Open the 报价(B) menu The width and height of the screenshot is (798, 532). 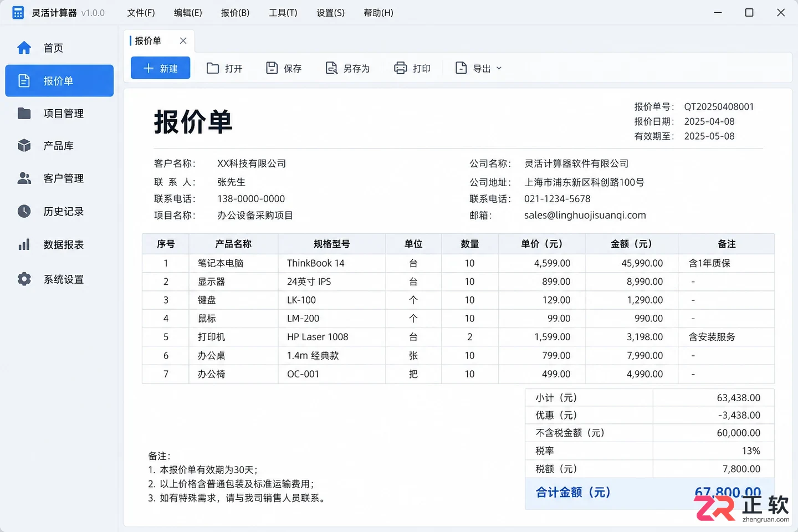pos(235,13)
